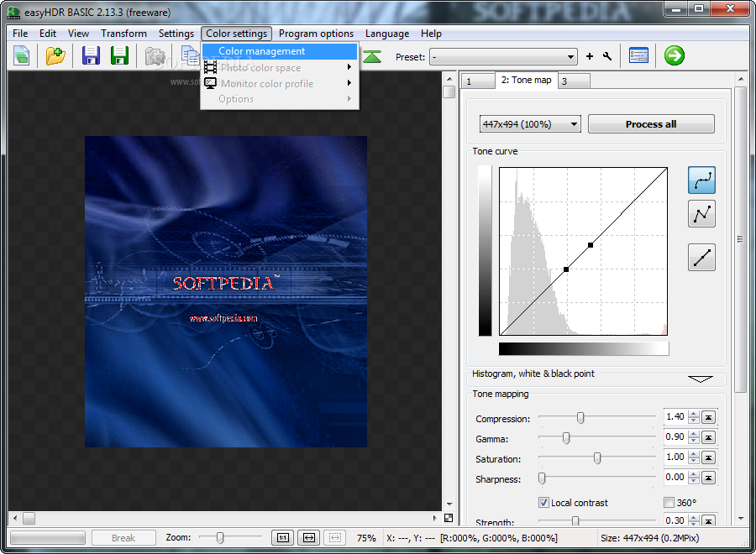Manage presets with the wrench icon

pyautogui.click(x=607, y=56)
